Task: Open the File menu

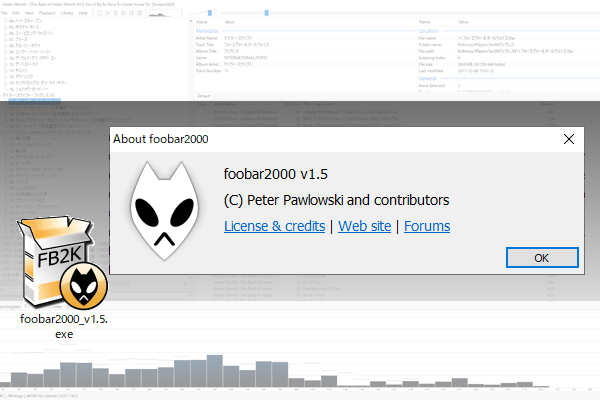Action: 4,13
